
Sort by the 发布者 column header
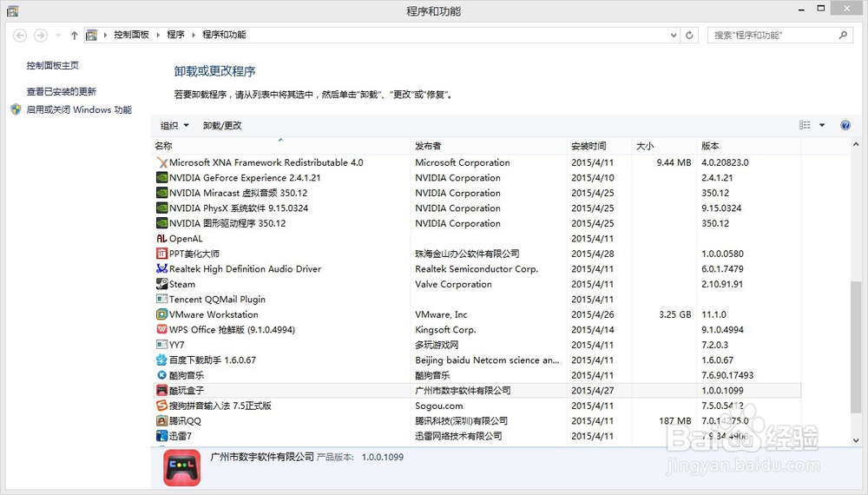coord(488,146)
